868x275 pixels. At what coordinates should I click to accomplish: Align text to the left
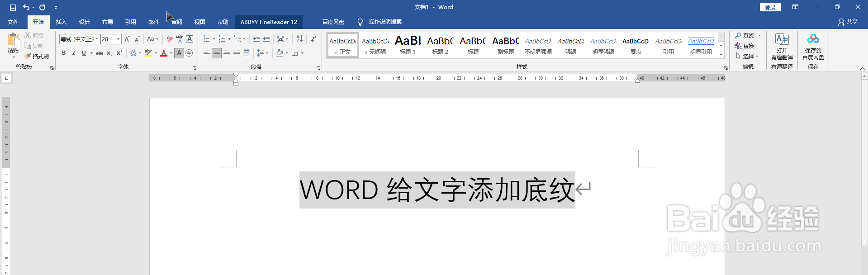point(207,53)
